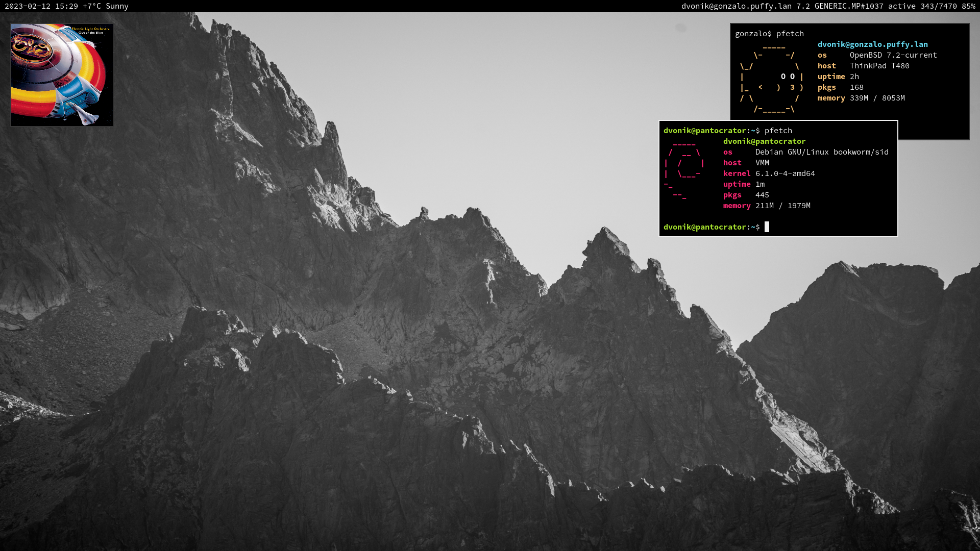Click the time 15:29 in status bar
980x551 pixels.
[66, 6]
